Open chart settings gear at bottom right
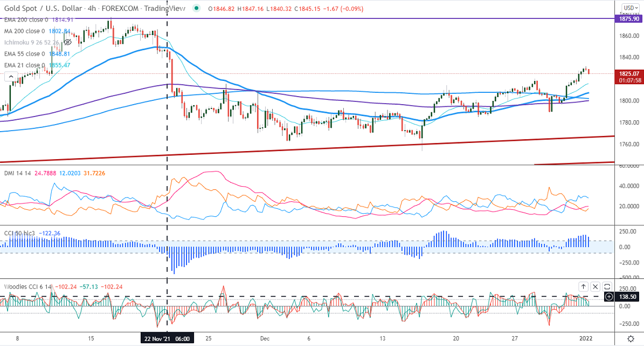Screen dimensions: 644x348 [631, 339]
